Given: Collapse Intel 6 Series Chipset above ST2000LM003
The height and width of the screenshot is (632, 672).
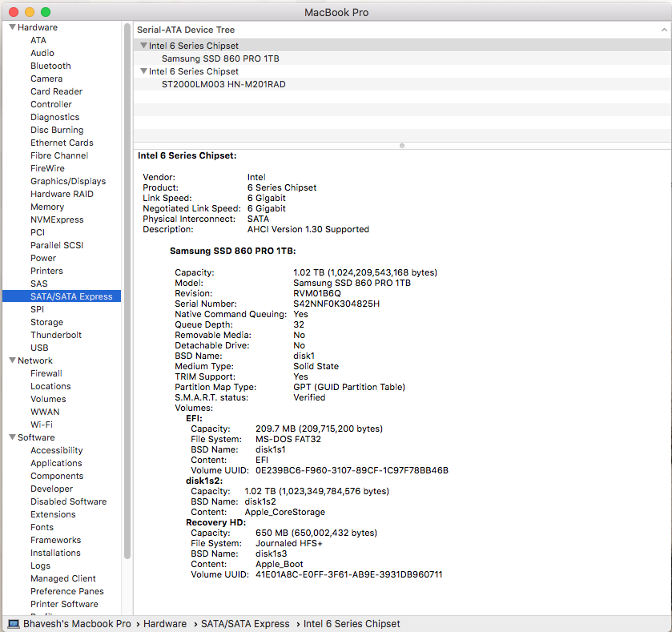Looking at the screenshot, I should coord(144,71).
